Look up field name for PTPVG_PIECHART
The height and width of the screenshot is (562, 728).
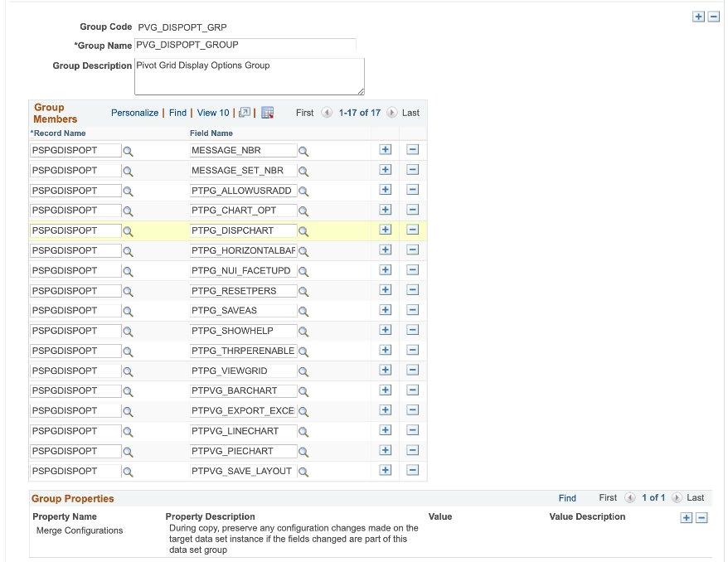click(303, 452)
